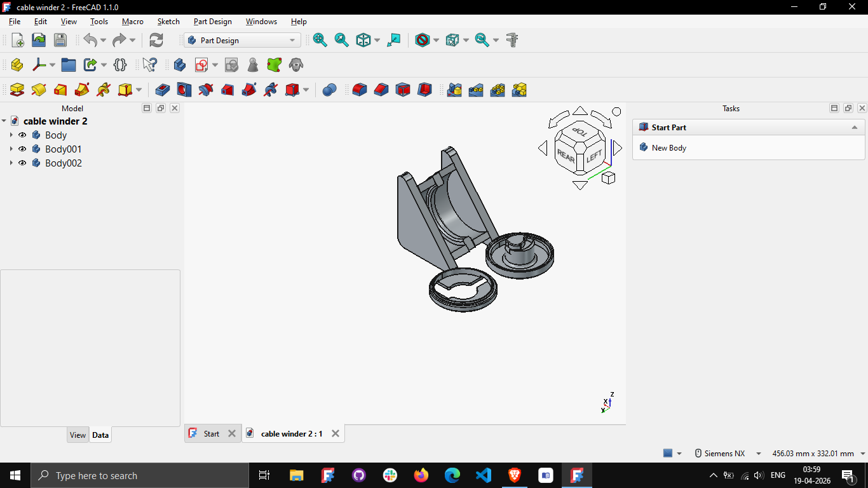Open the Sketch menu
Screen dimensions: 868x488
(x=168, y=21)
